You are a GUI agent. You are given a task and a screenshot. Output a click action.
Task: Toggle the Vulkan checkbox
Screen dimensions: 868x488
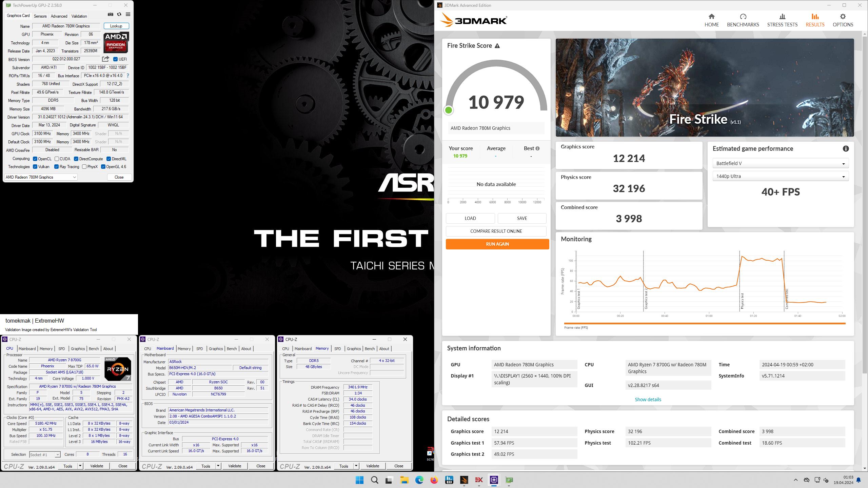35,166
